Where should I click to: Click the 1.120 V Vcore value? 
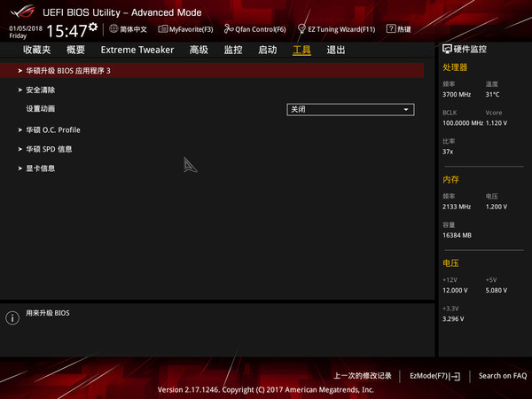point(497,123)
